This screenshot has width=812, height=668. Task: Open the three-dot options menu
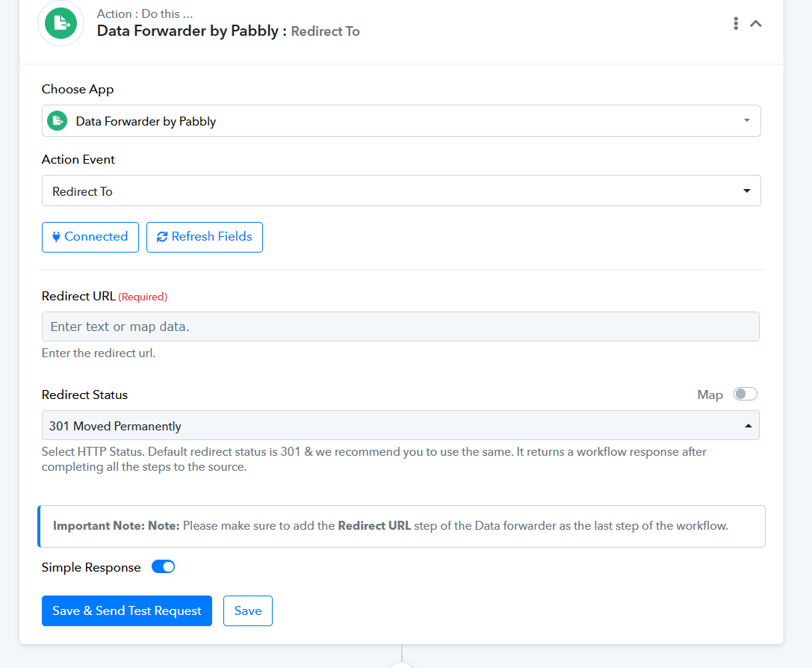(x=736, y=23)
